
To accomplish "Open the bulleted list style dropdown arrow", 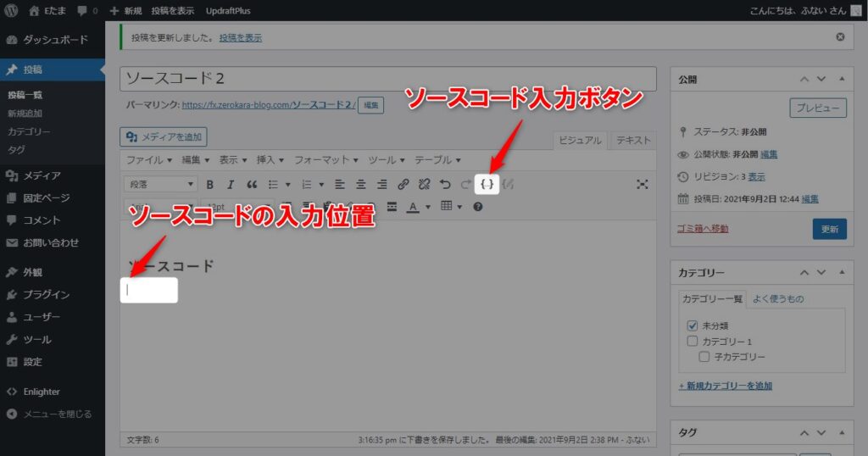I will [x=287, y=184].
